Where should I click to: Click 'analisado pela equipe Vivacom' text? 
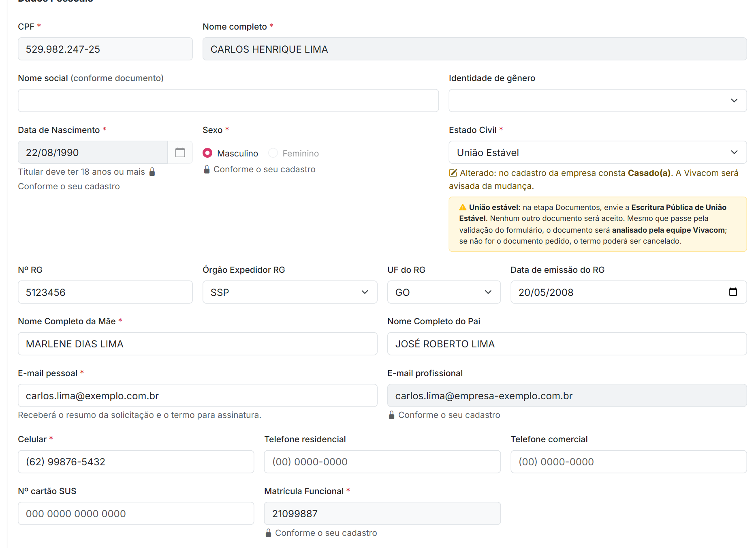[668, 230]
